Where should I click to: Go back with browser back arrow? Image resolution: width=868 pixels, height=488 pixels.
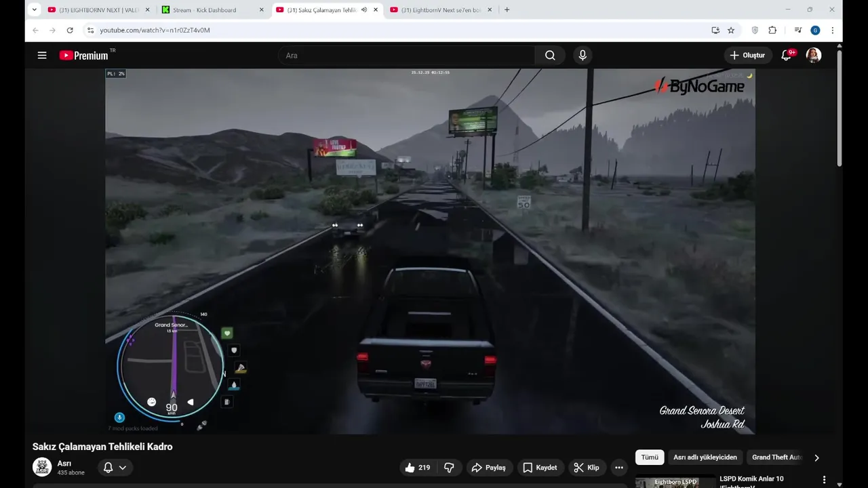click(35, 30)
